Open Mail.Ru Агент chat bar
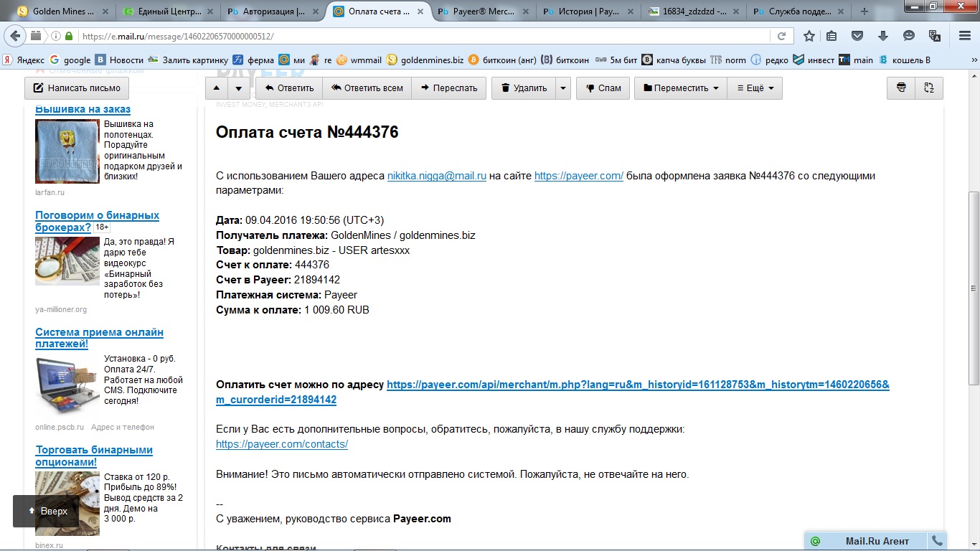Screen dimensions: 980x551 pos(867,541)
